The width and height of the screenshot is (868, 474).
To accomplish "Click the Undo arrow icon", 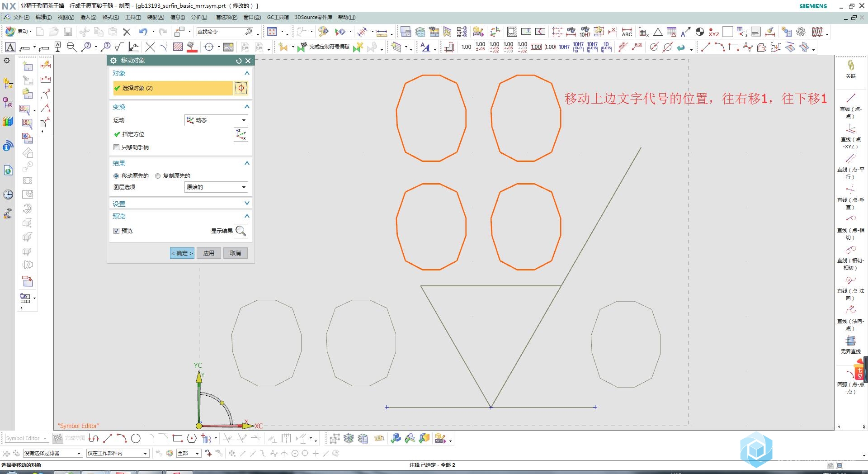I will tap(143, 32).
